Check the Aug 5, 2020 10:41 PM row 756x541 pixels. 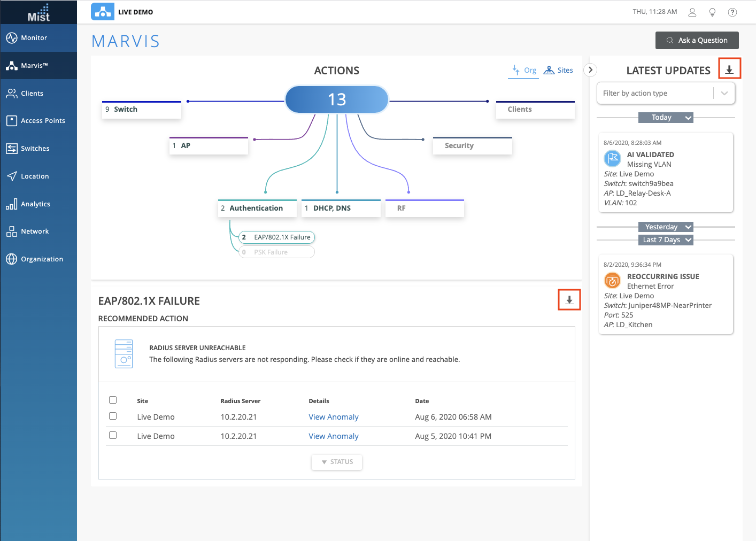pos(113,435)
